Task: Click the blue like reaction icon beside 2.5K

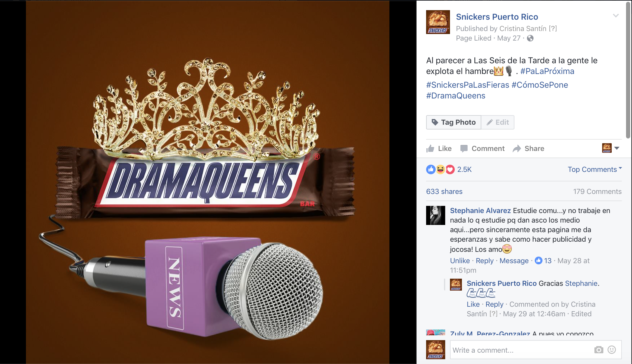Action: 431,169
